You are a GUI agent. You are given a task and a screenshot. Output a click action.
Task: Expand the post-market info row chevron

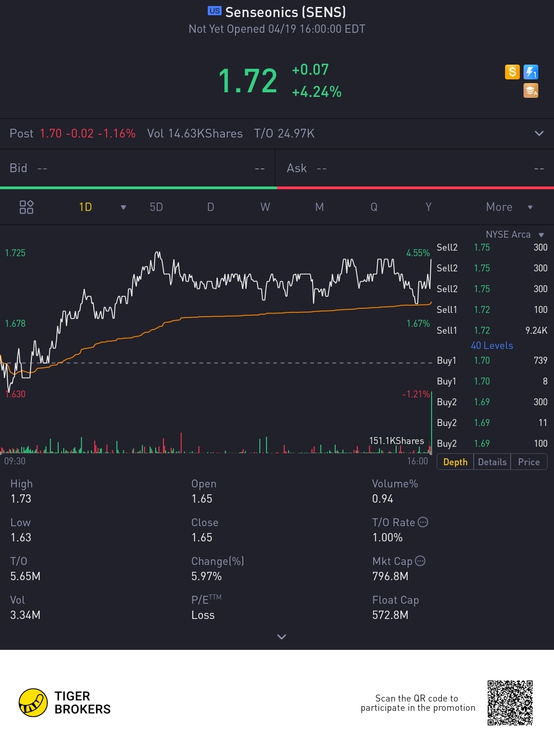(x=539, y=133)
